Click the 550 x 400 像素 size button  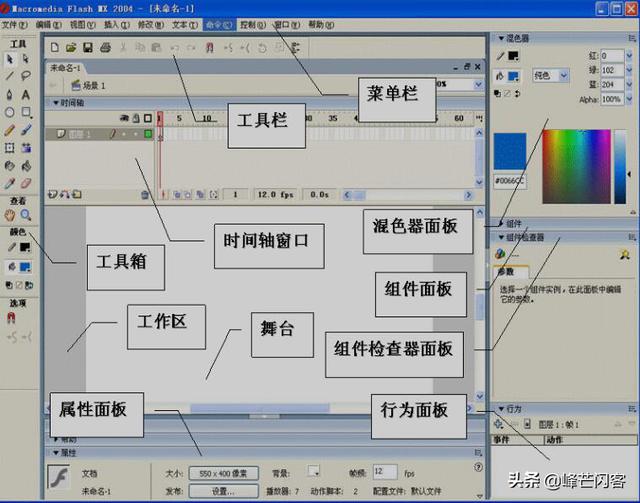pos(223,474)
